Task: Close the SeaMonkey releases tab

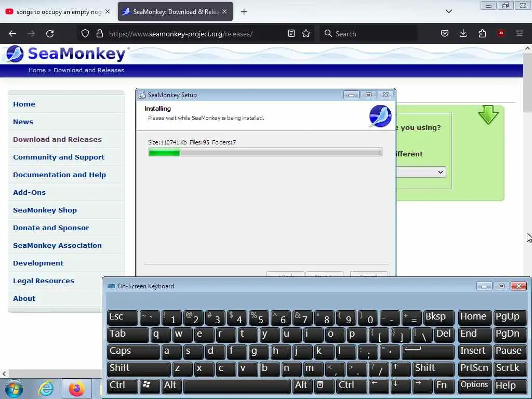Action: tap(224, 11)
